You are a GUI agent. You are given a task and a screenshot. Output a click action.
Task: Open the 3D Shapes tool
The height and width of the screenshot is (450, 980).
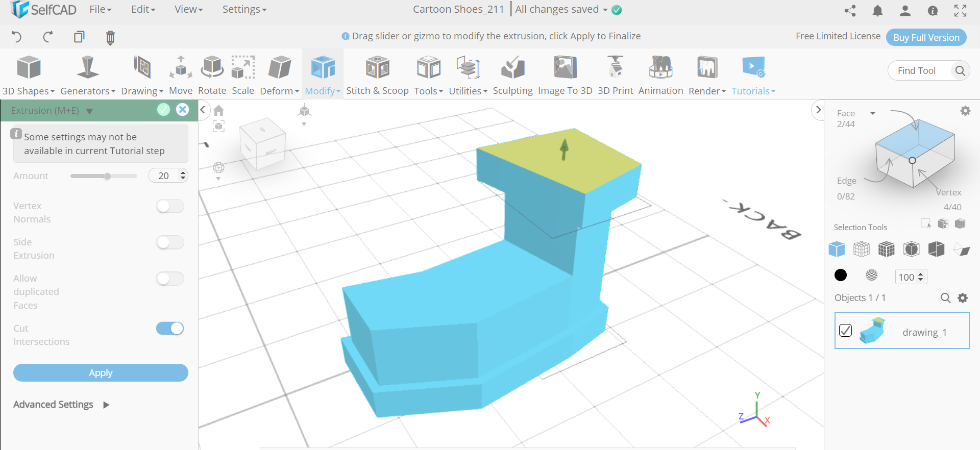tap(29, 76)
